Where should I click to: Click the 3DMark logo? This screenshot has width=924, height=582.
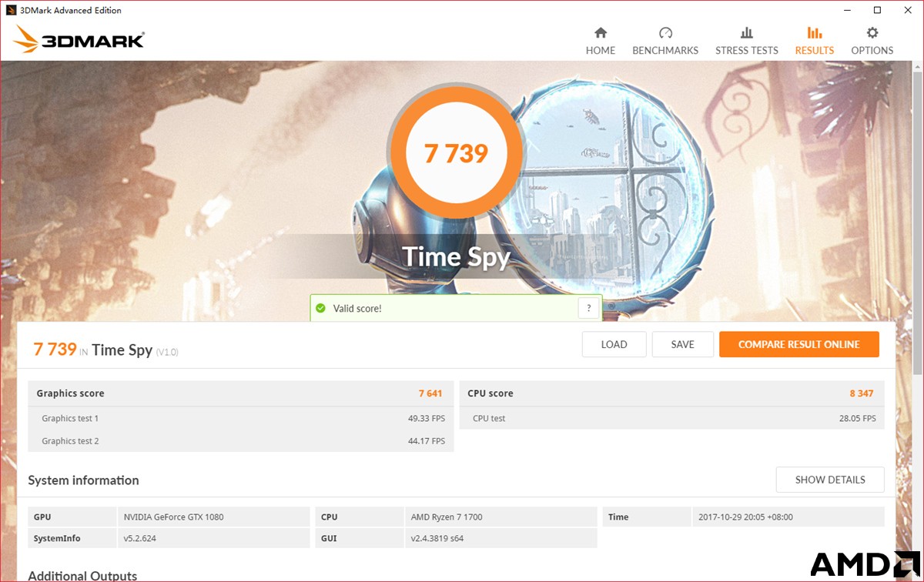point(79,39)
